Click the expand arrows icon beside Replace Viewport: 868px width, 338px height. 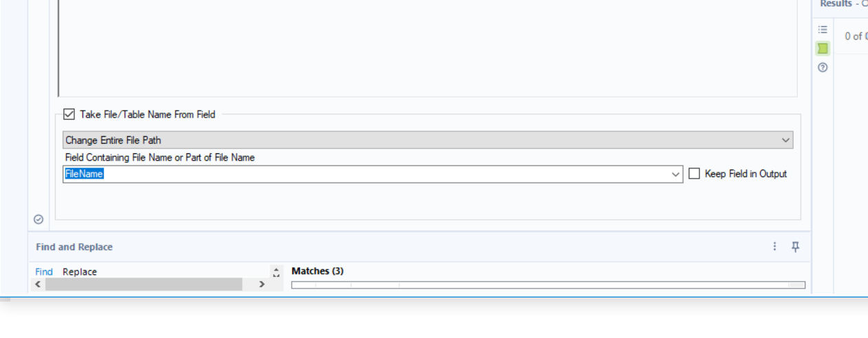pos(276,272)
